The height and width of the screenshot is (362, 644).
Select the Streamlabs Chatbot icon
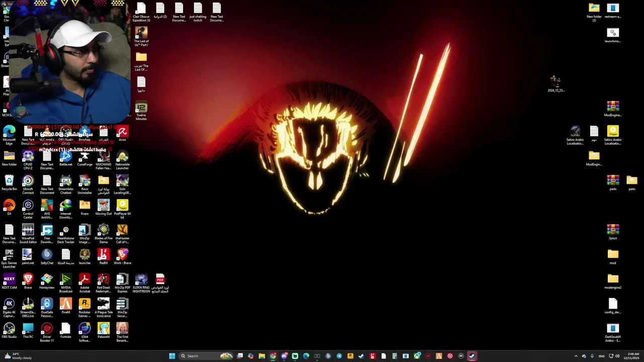(65, 185)
